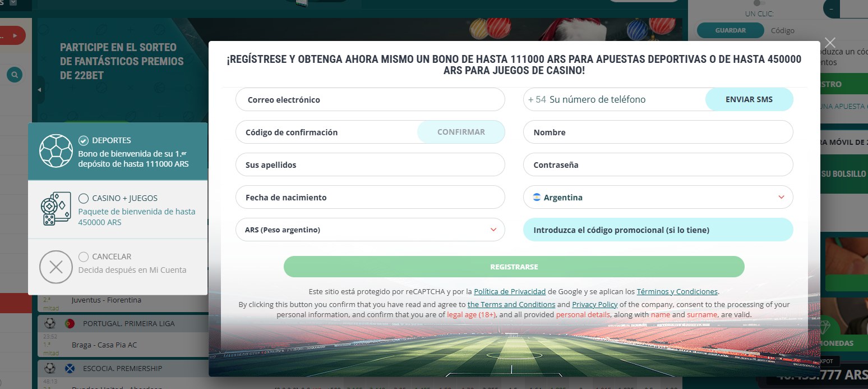Select the CANCELAR radio option

(x=84, y=257)
